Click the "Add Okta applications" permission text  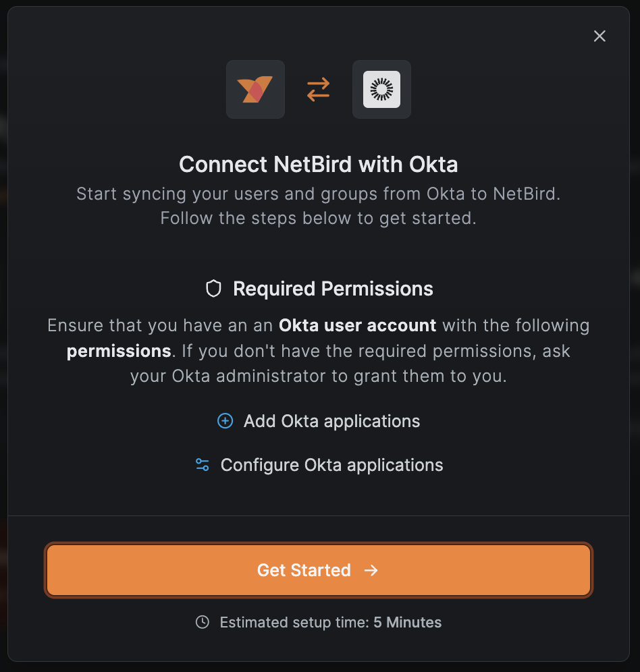pos(331,421)
